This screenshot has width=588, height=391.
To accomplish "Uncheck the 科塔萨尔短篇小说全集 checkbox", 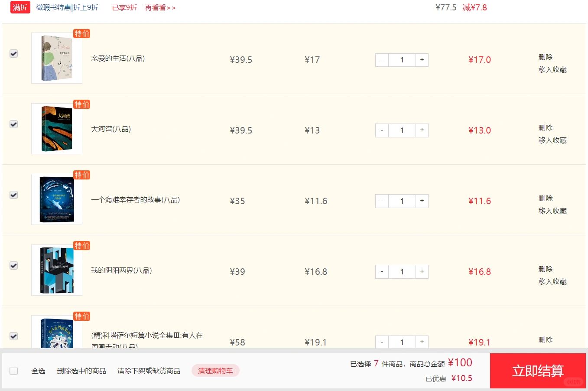I will (x=14, y=336).
